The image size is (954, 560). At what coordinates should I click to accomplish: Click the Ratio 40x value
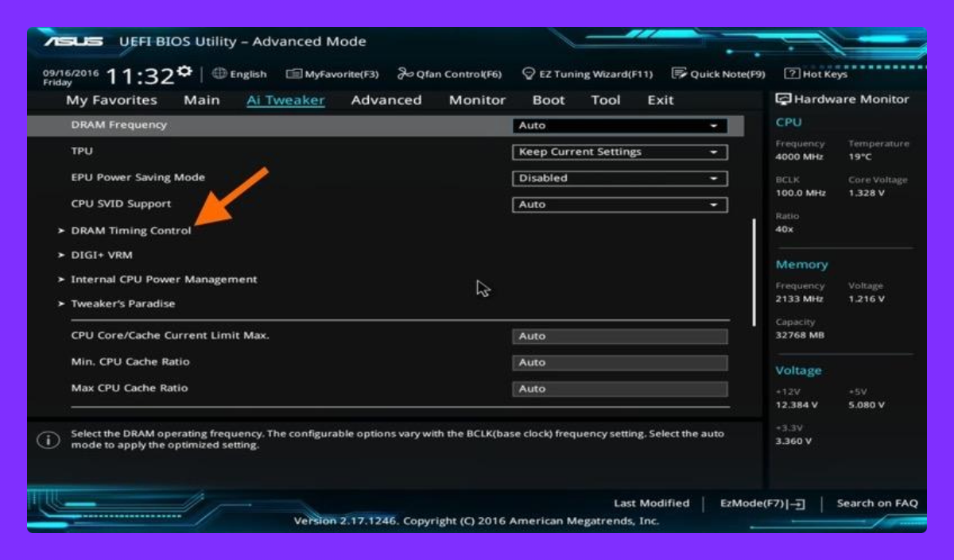tap(784, 230)
